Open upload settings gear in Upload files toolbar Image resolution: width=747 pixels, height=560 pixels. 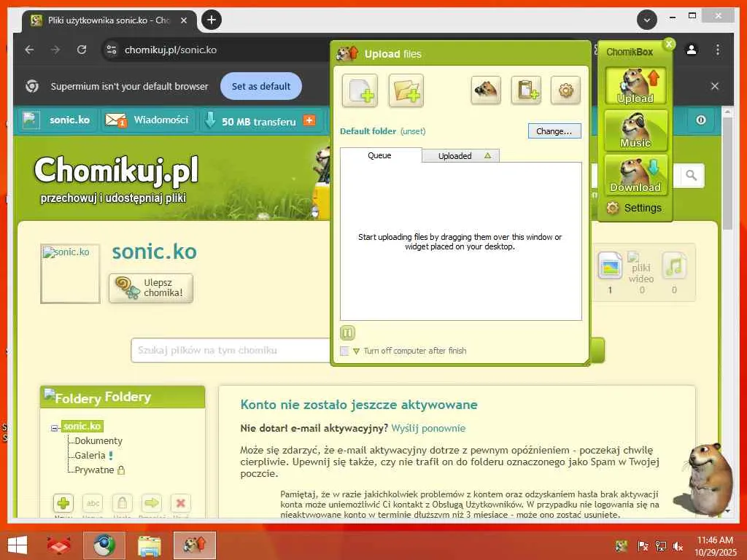tap(565, 90)
